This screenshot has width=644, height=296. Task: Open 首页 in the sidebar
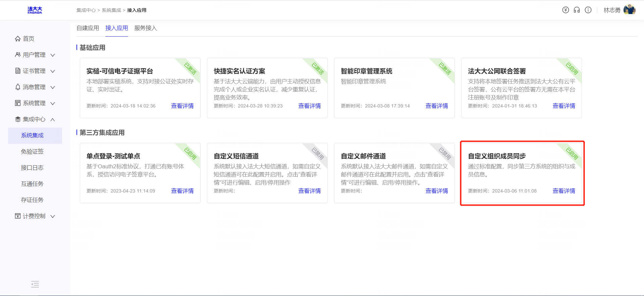(x=29, y=39)
